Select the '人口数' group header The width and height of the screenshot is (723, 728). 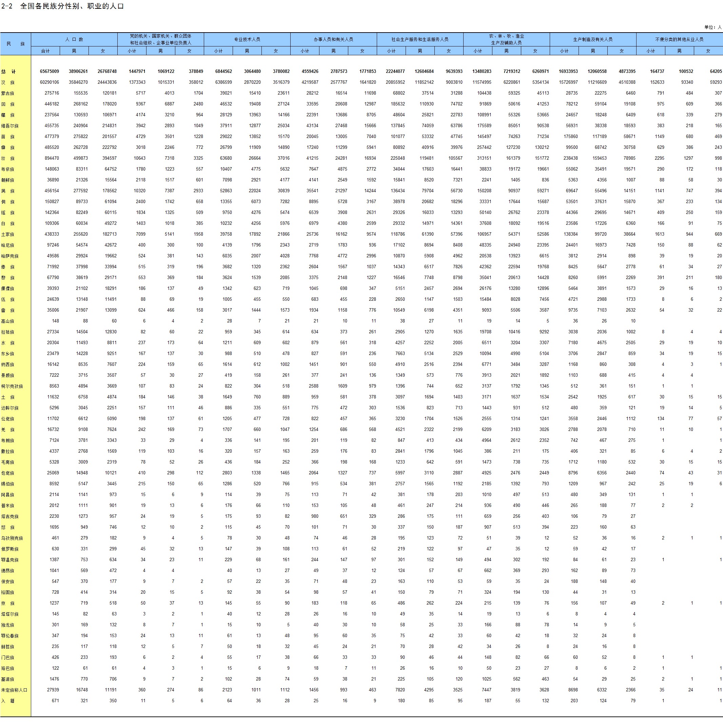74,39
